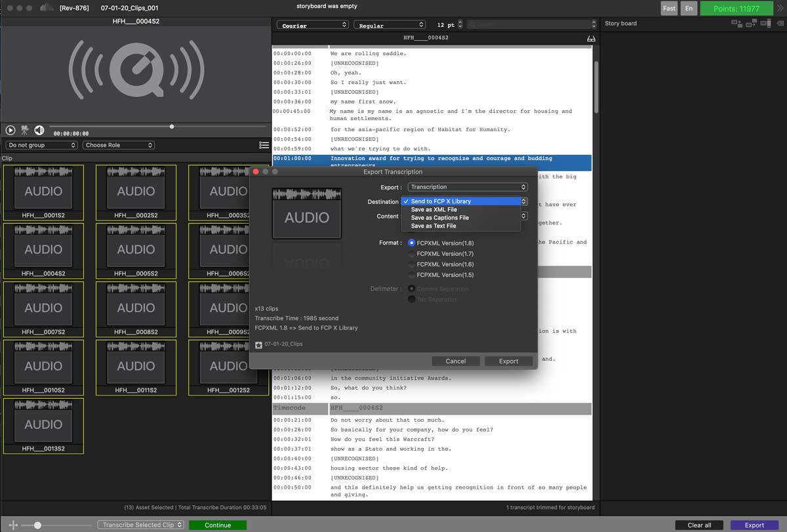Adjust the 12 pt font size stepper
This screenshot has width=787, height=532.
coord(460,25)
